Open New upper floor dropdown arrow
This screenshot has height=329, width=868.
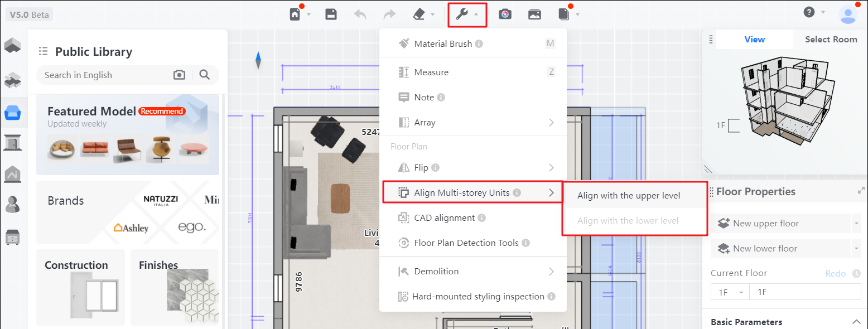[856, 224]
